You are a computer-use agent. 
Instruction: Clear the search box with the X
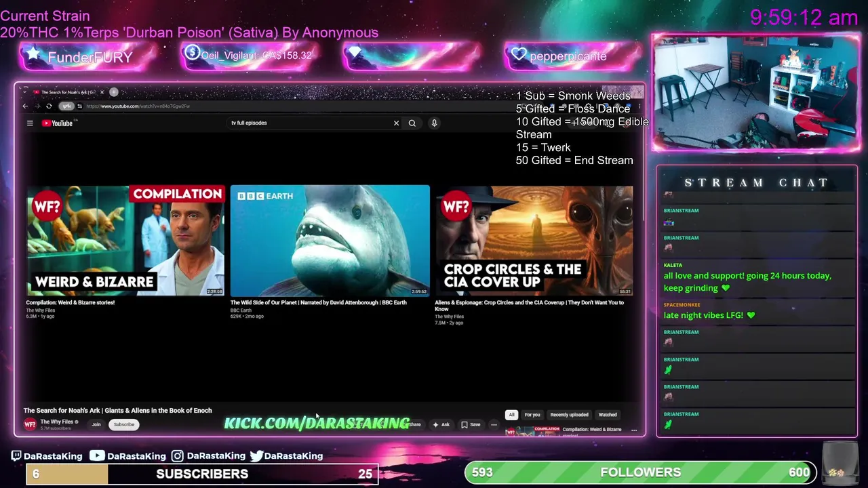[396, 123]
